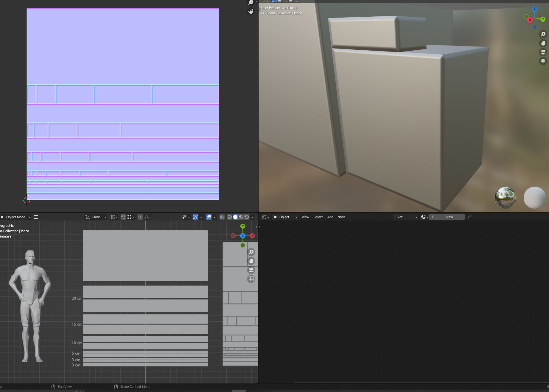Switch to rendered viewport shading
The width and height of the screenshot is (549, 392).
pyautogui.click(x=247, y=217)
